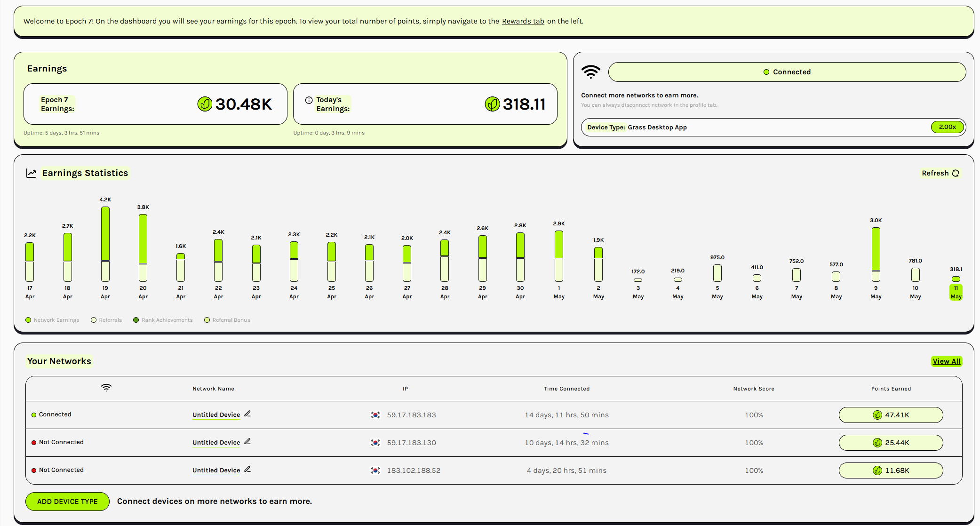Click leaf icon in 11.68K points badge
The height and width of the screenshot is (526, 980).
coord(877,470)
